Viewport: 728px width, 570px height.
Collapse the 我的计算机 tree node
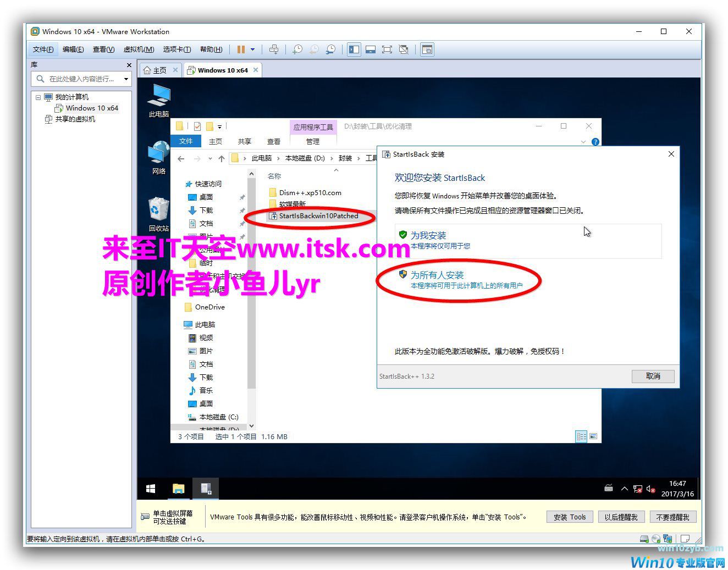point(38,97)
